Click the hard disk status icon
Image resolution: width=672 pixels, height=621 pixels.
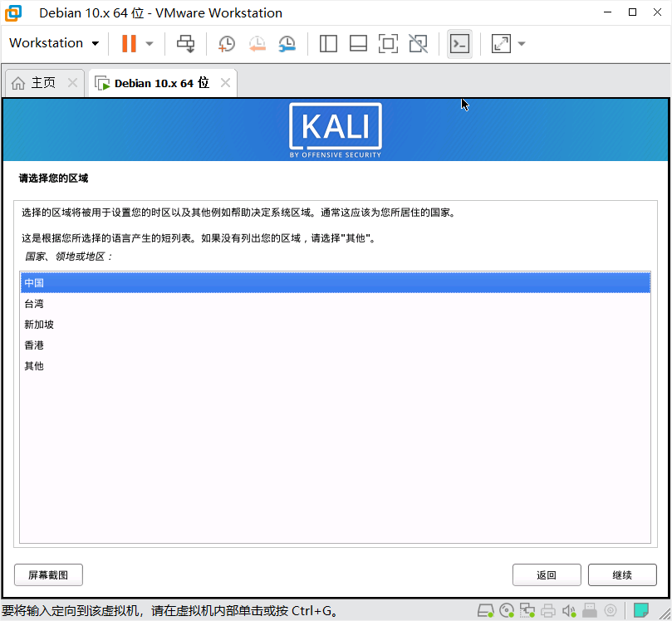point(486,610)
